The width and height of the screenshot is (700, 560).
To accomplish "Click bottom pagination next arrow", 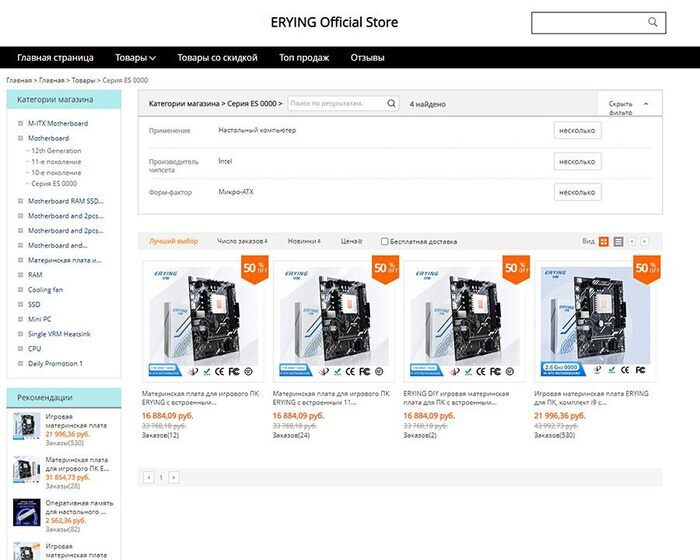I will coord(174,477).
